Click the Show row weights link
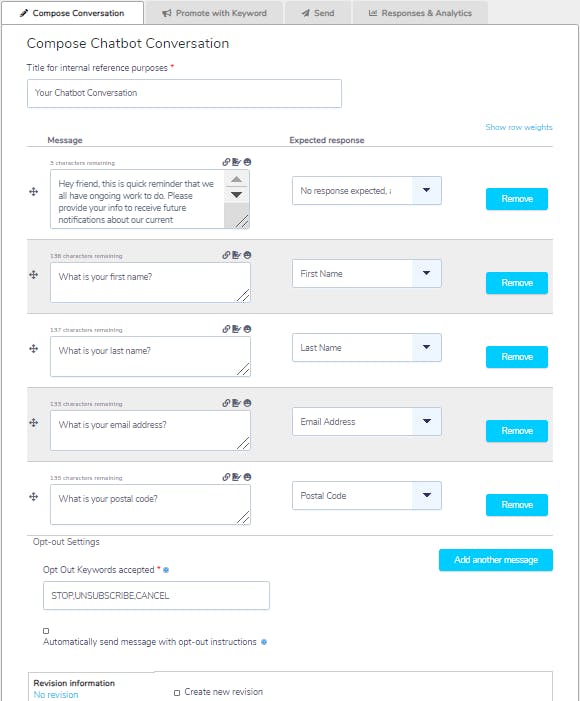 (519, 127)
